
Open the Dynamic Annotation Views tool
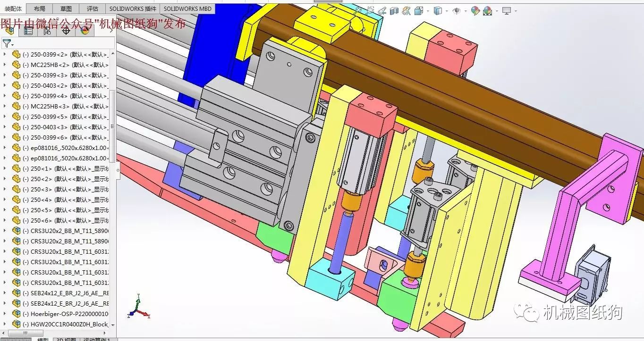tap(406, 10)
